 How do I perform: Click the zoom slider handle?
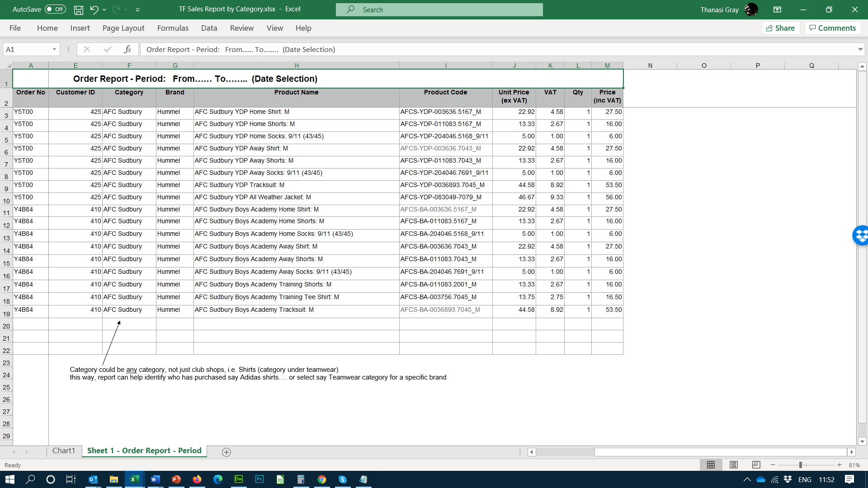click(800, 465)
